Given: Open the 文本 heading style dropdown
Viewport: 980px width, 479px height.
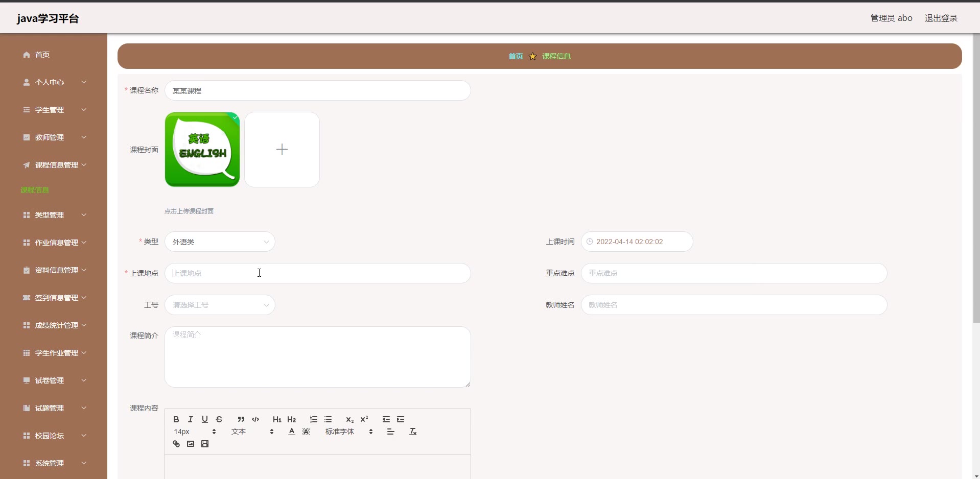Looking at the screenshot, I should [252, 432].
